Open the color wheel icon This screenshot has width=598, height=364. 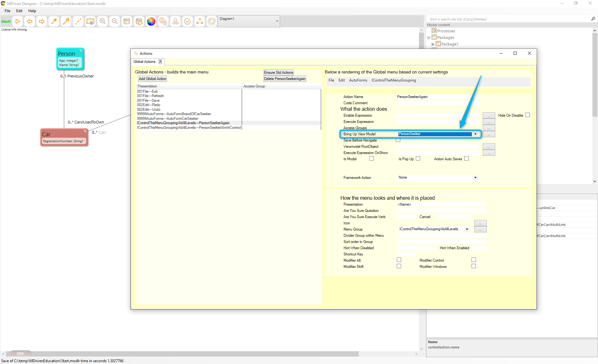pos(151,21)
